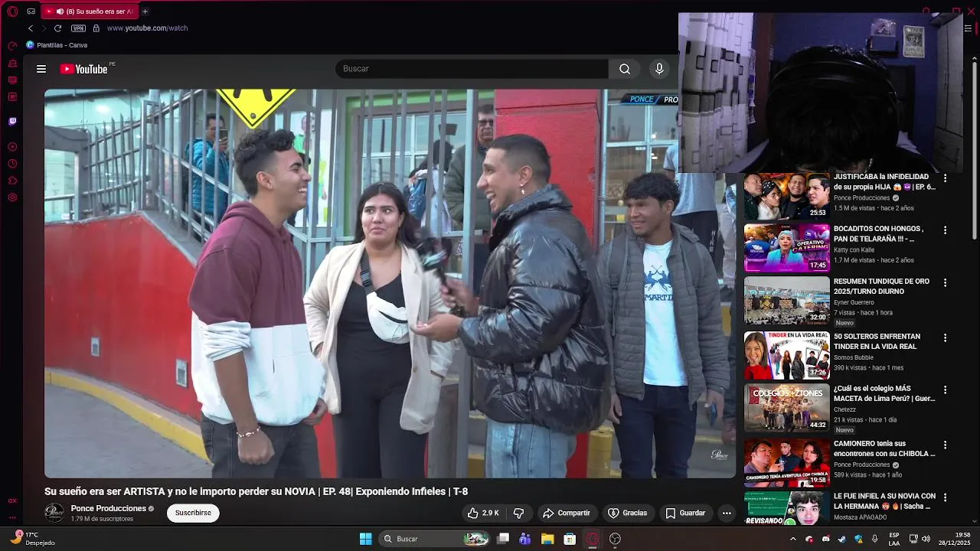Open weather widget showing 17°C Despejado
Viewport: 980px width, 551px height.
point(32,539)
